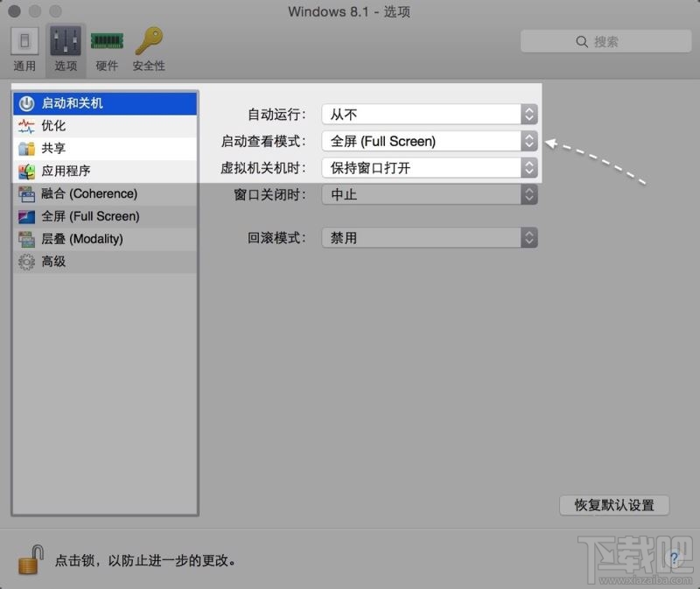Select 融合 (Coherence) in the sidebar
This screenshot has width=700, height=589.
pyautogui.click(x=105, y=193)
